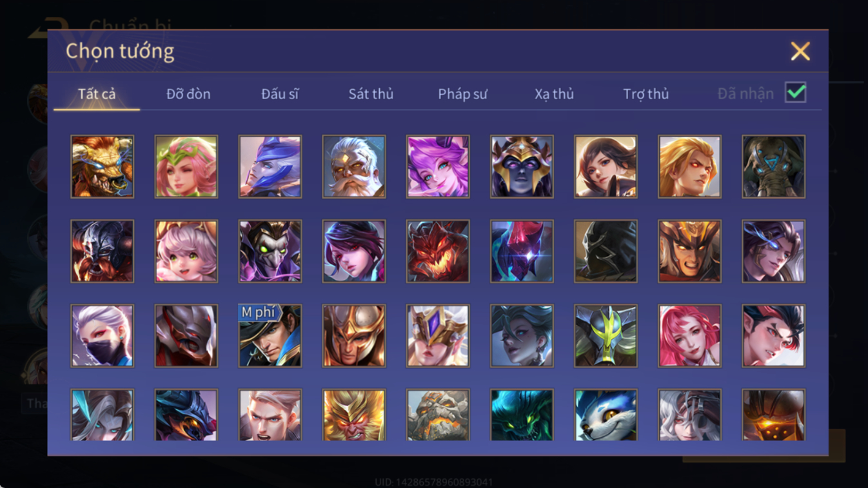Choose the hero tagged M phí
This screenshot has height=488, width=868.
[270, 336]
